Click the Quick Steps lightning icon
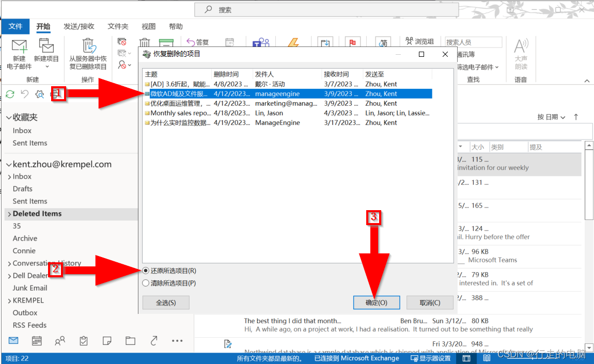594x364 pixels. coord(293,42)
